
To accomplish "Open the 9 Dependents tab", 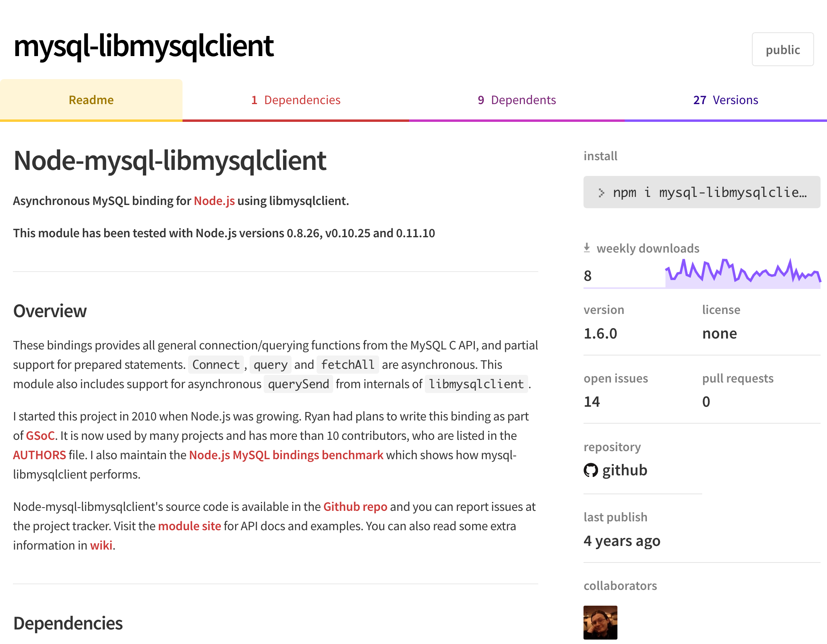I will [x=517, y=100].
